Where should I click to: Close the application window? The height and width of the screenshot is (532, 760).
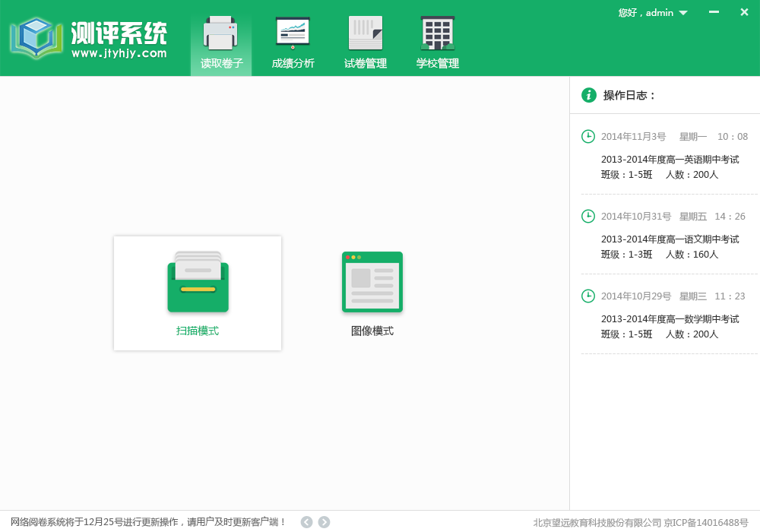click(x=745, y=12)
